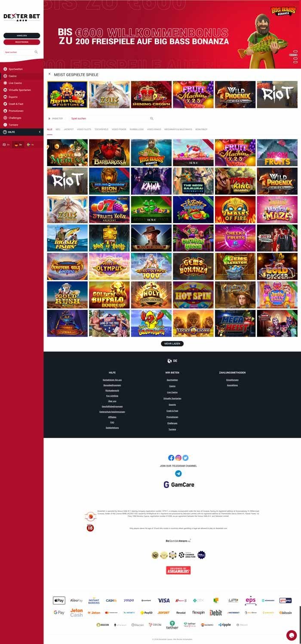The image size is (301, 644).
Task: Select the Live Casino sidebar icon
Action: click(x=5, y=83)
